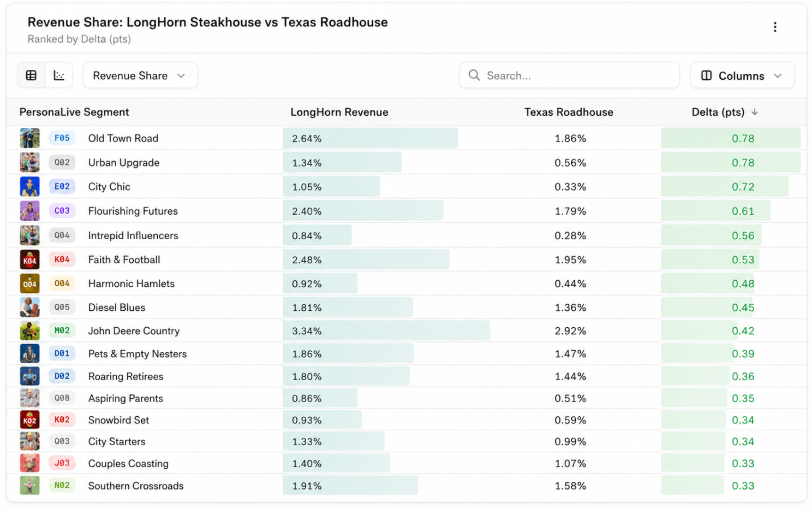Click the Faith & Football K04 avatar icon

click(x=29, y=259)
